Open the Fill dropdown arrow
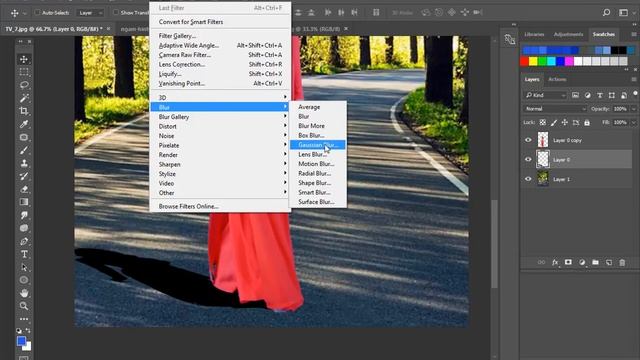Screen dimensions: 640x360 [x=633, y=122]
